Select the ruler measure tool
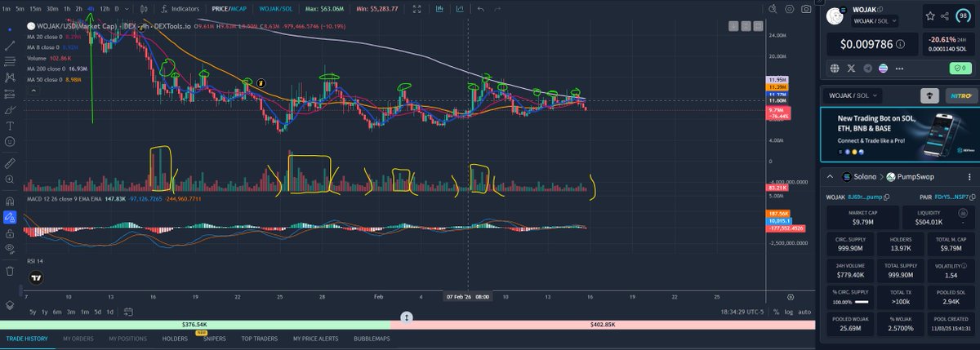 click(x=10, y=164)
